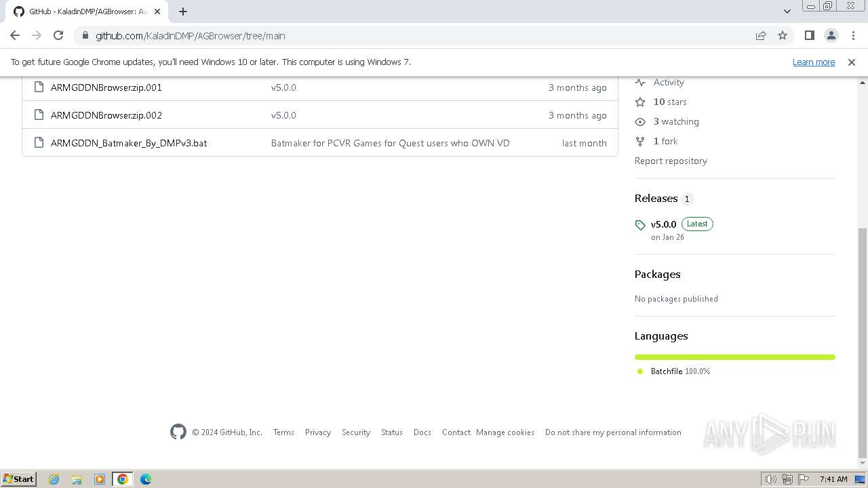View the 1 fork list
868x488 pixels.
[x=665, y=141]
